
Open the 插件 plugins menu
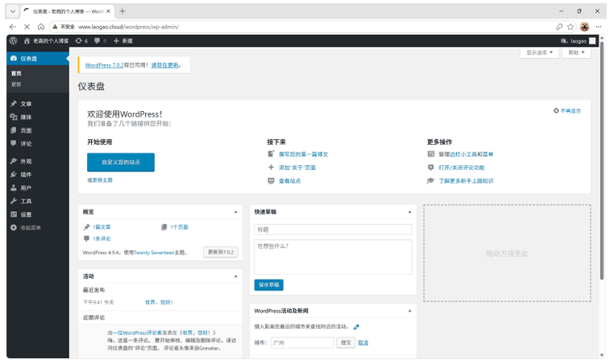[x=38, y=175]
